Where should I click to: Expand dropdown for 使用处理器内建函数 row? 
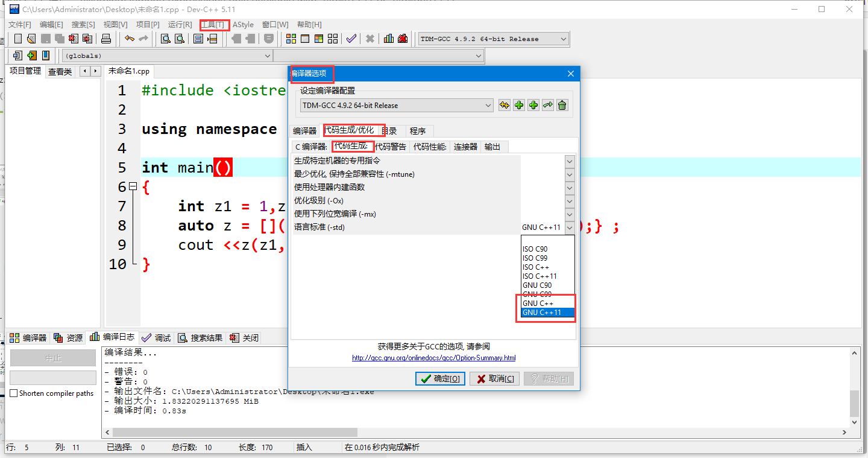click(x=570, y=188)
